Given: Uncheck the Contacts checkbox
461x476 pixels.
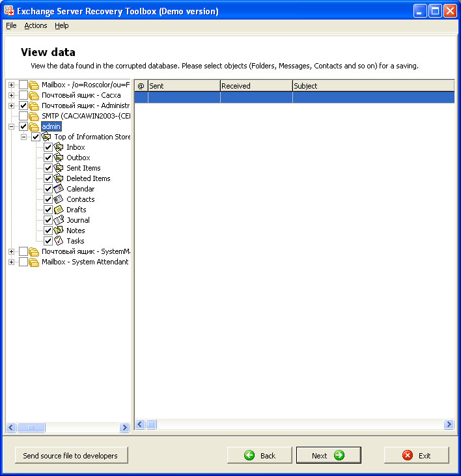Looking at the screenshot, I should pyautogui.click(x=48, y=199).
